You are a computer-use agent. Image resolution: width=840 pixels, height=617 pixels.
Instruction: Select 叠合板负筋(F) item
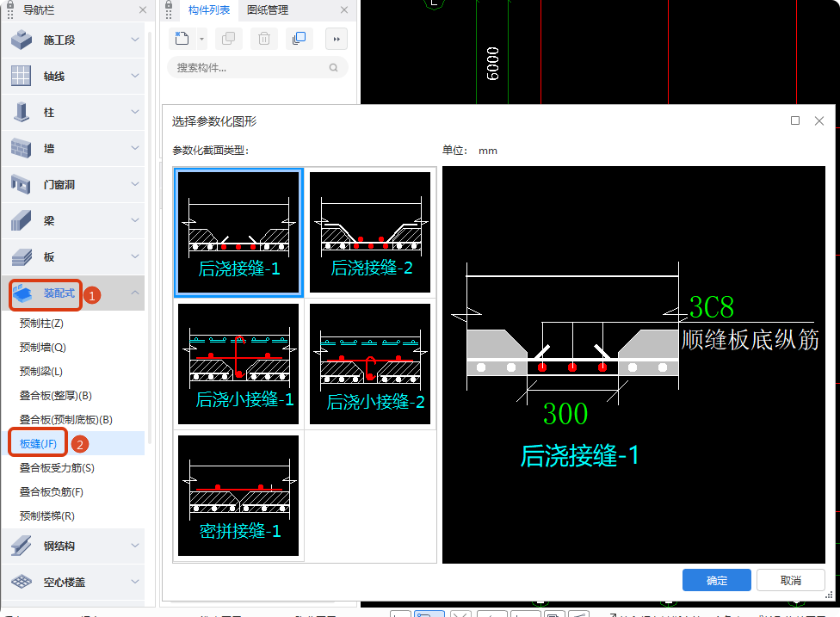52,491
